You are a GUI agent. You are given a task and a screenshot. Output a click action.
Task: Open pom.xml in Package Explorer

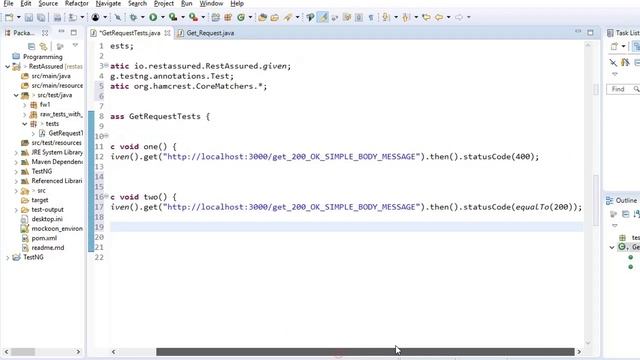(44, 238)
